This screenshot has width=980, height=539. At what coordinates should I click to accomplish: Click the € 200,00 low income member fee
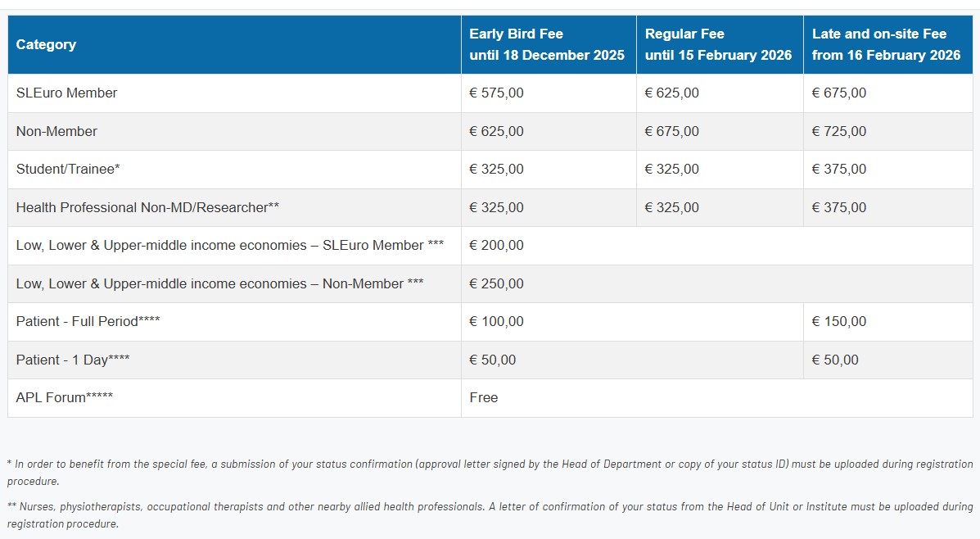click(x=496, y=246)
